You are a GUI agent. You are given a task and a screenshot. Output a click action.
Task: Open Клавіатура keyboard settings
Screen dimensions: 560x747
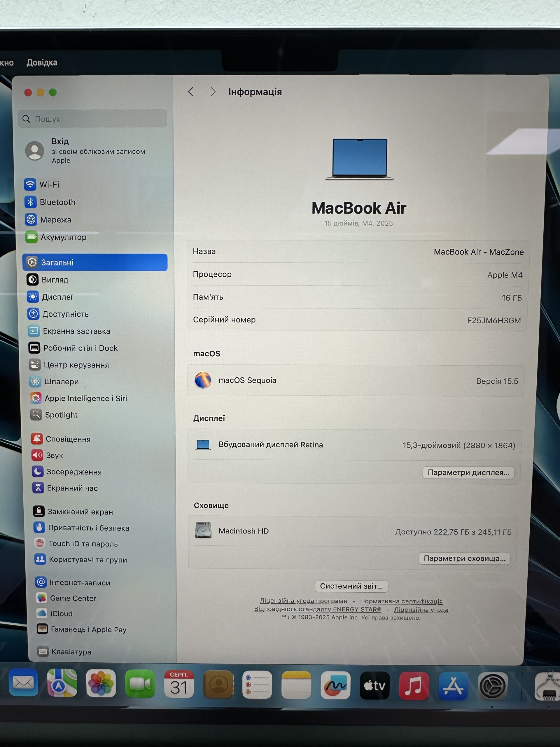coord(64,651)
